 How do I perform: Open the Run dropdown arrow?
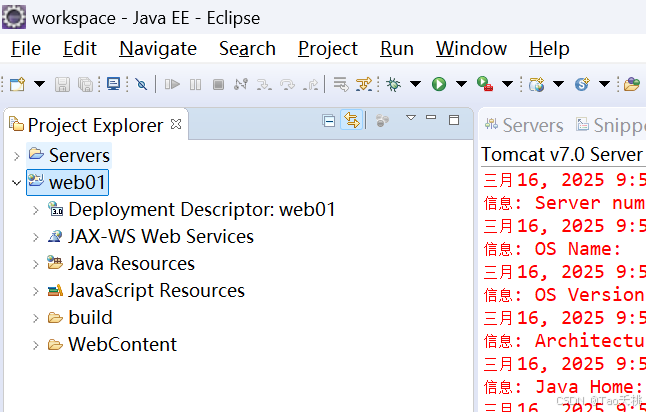(461, 84)
